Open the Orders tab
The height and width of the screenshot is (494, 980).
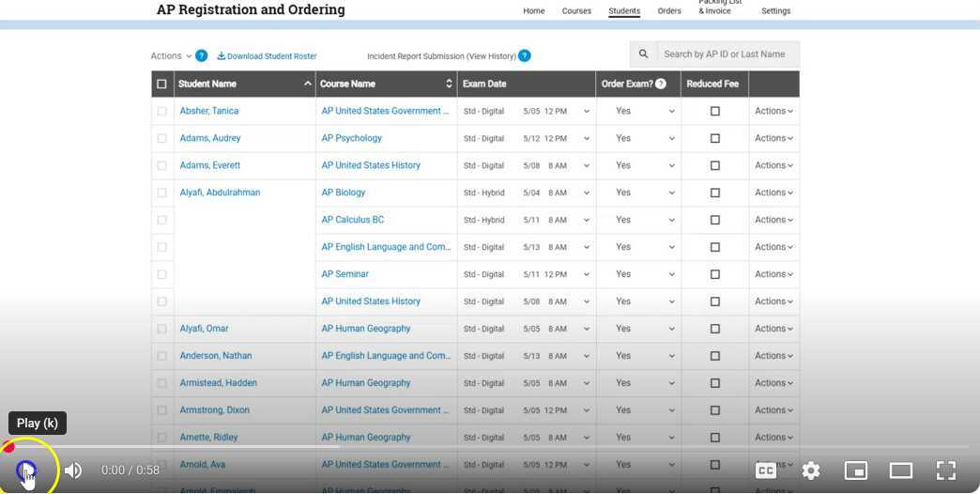click(x=669, y=10)
